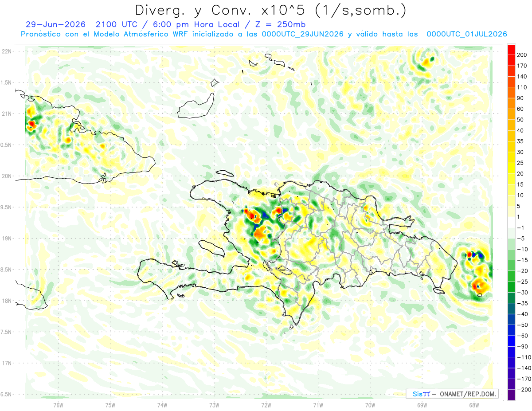Click the latitude label '1.5N'

tap(6, 82)
